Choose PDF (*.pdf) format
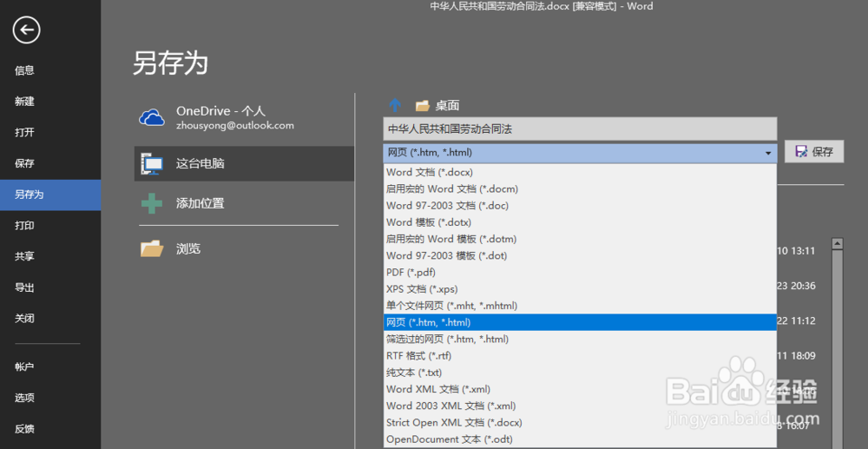This screenshot has height=449, width=868. pyautogui.click(x=580, y=272)
